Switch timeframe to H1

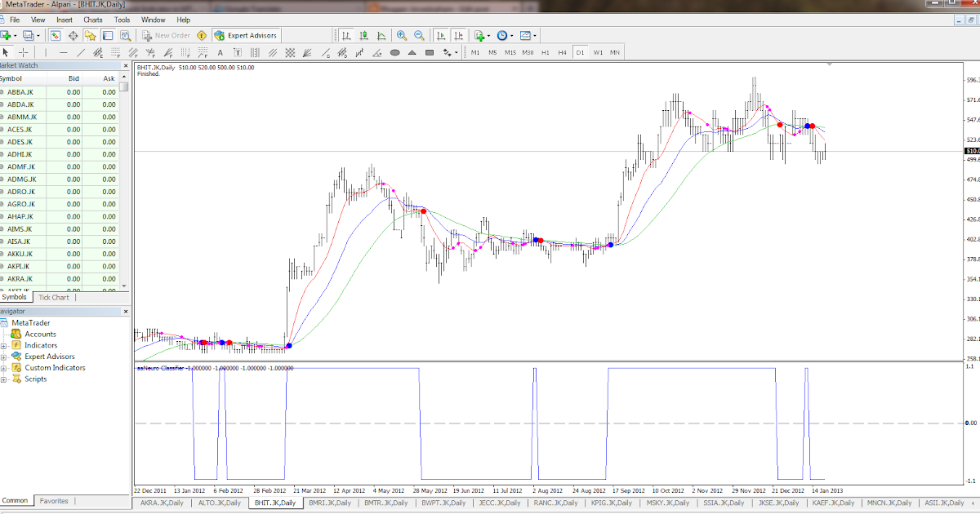tap(545, 52)
